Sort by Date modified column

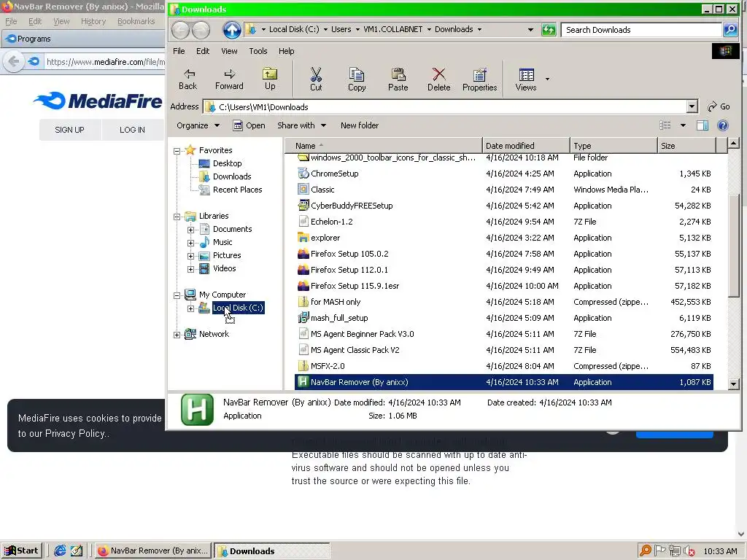[x=526, y=146]
